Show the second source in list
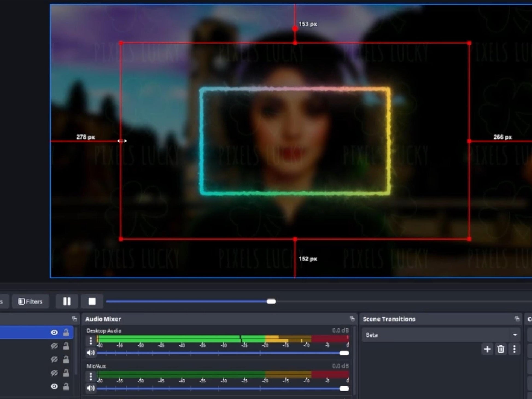Image resolution: width=532 pixels, height=399 pixels. point(54,346)
